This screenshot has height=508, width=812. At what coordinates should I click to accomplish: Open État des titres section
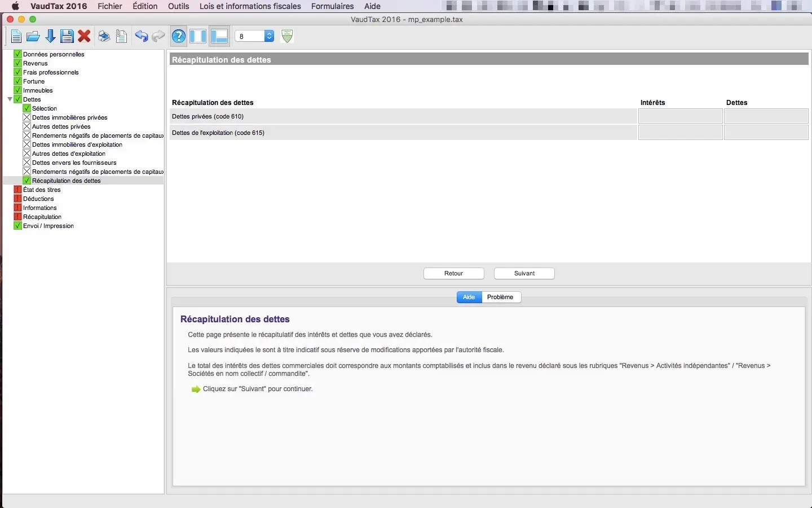coord(42,190)
